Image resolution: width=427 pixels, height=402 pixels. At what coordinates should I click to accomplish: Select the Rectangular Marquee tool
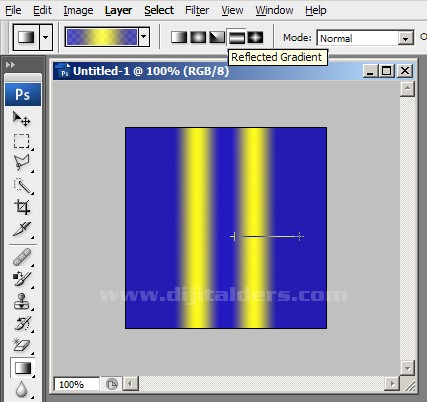coord(22,141)
